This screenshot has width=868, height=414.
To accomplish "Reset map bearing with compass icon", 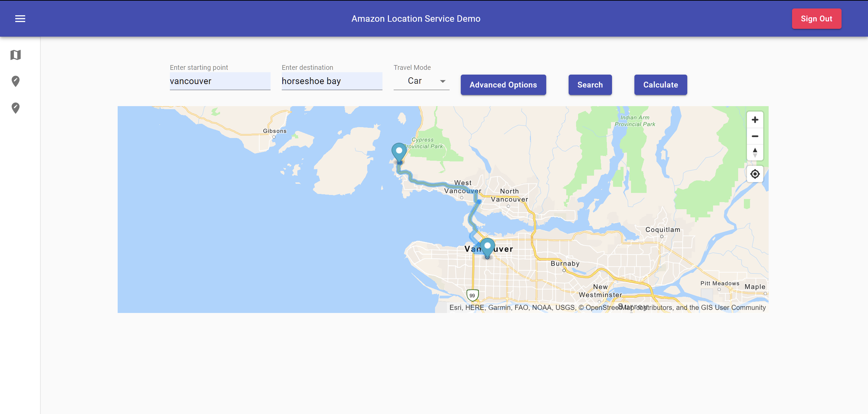I will pyautogui.click(x=755, y=152).
